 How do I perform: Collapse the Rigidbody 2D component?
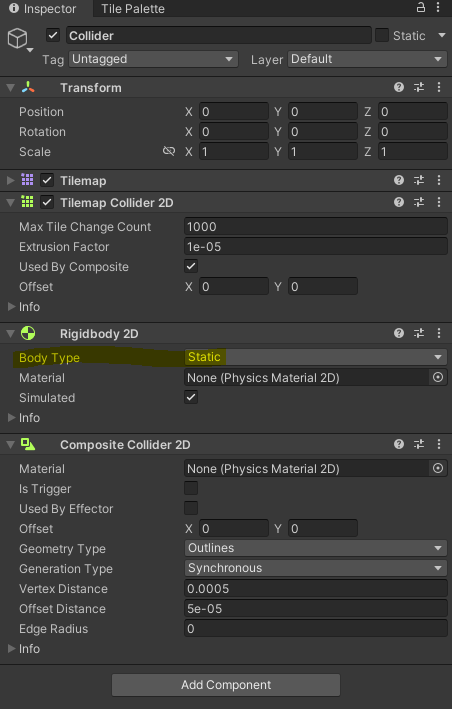click(x=11, y=334)
